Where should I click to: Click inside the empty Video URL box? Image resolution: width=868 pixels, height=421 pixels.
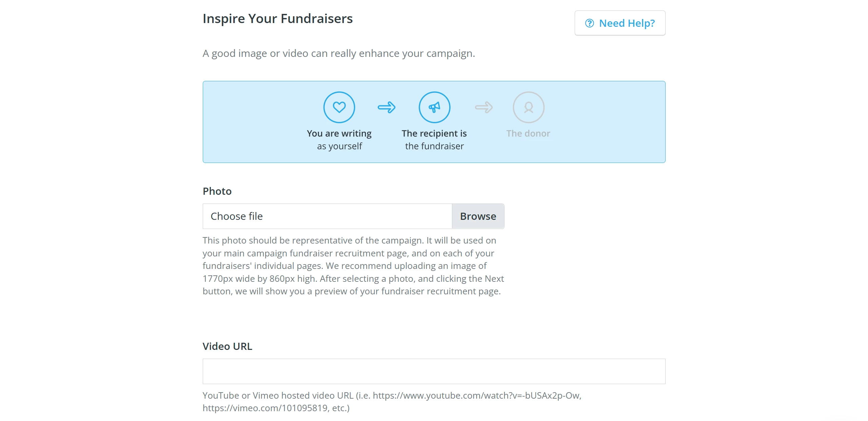pyautogui.click(x=434, y=371)
